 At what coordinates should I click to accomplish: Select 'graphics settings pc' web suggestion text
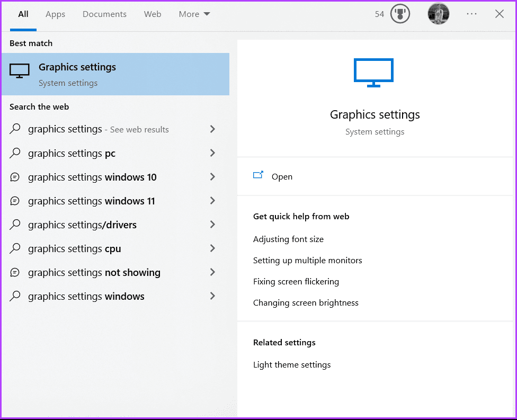72,154
